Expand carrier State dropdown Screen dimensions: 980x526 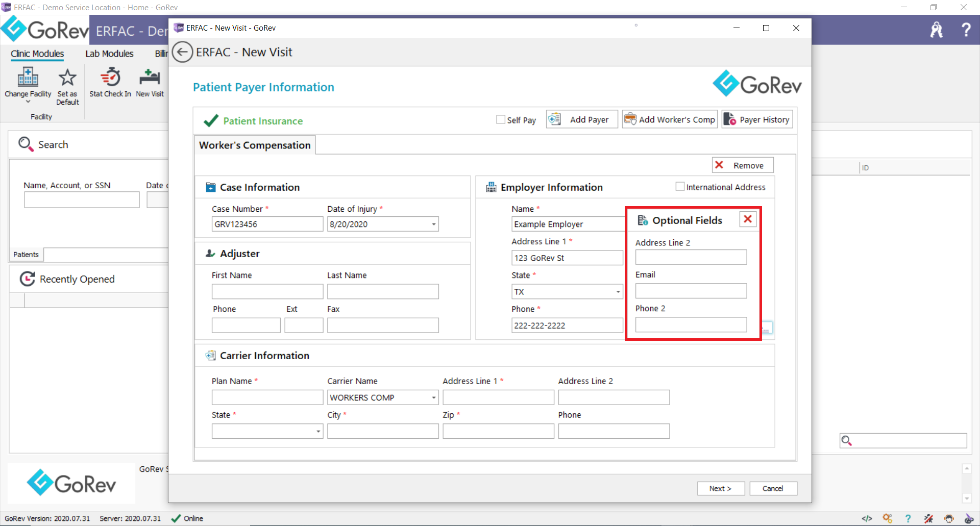318,431
